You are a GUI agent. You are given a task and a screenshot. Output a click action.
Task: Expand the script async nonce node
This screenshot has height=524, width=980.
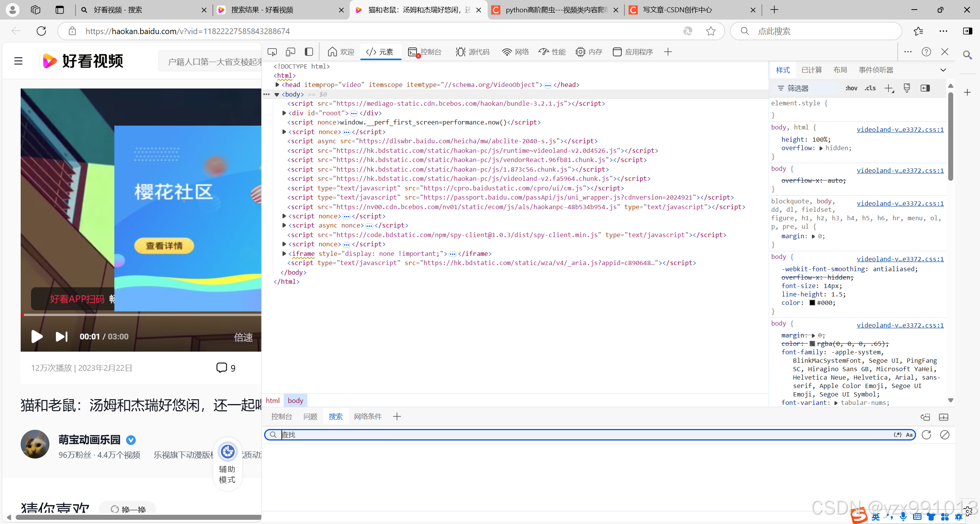[x=284, y=225]
